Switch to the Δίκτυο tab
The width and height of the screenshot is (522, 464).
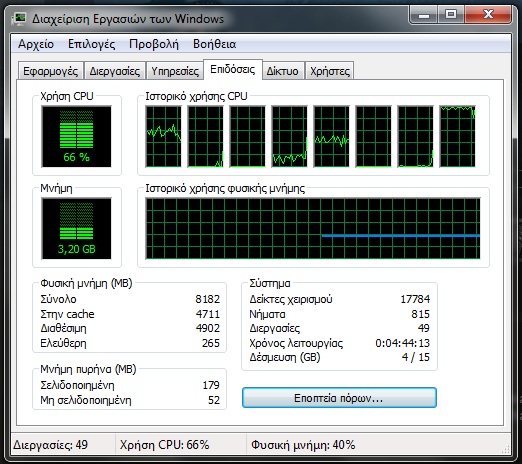[x=282, y=71]
